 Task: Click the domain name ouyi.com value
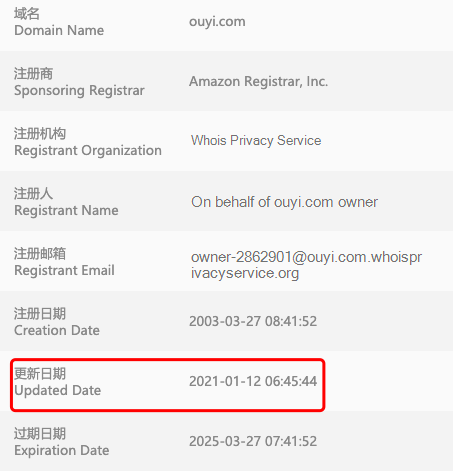pos(217,22)
